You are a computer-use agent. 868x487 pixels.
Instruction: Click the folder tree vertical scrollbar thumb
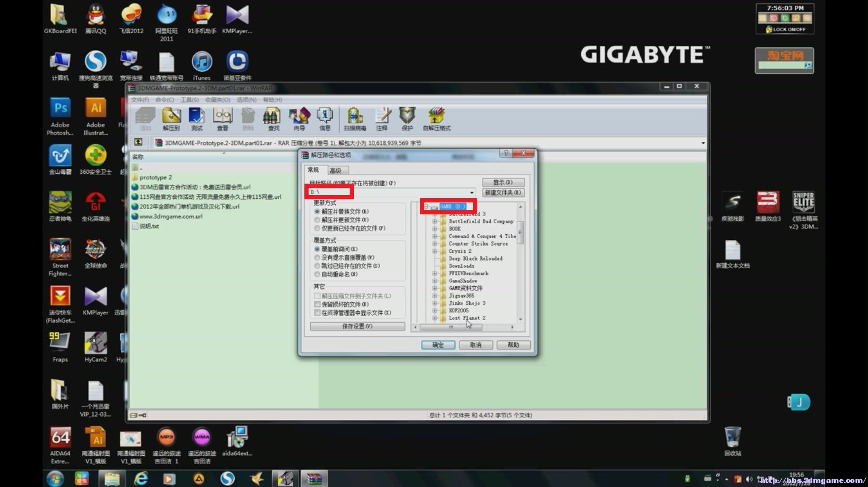click(520, 232)
